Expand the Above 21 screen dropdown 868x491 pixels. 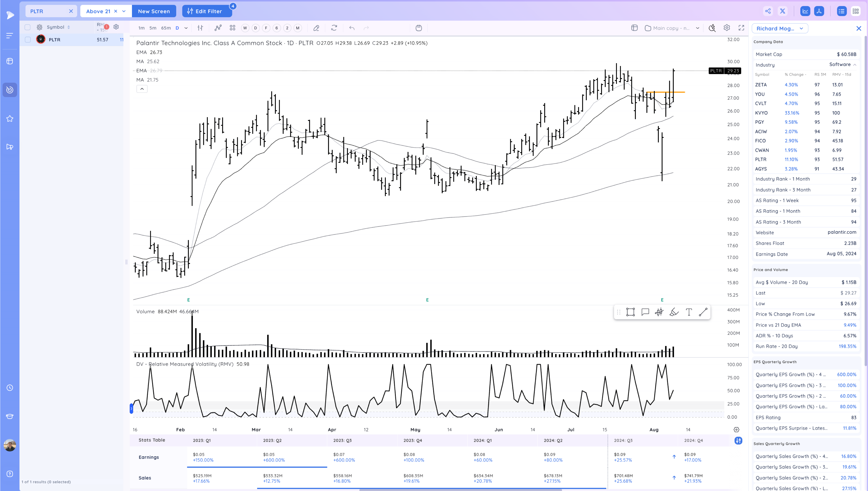pos(124,11)
